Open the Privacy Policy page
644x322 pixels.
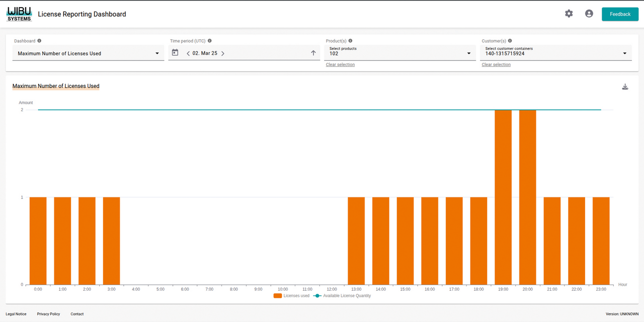(x=48, y=313)
